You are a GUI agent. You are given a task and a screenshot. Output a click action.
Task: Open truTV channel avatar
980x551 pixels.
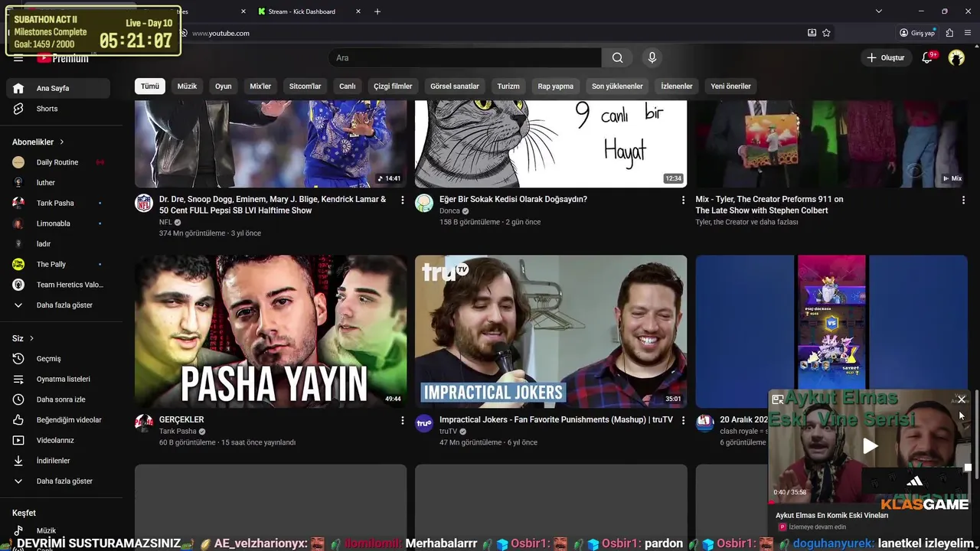pyautogui.click(x=424, y=423)
